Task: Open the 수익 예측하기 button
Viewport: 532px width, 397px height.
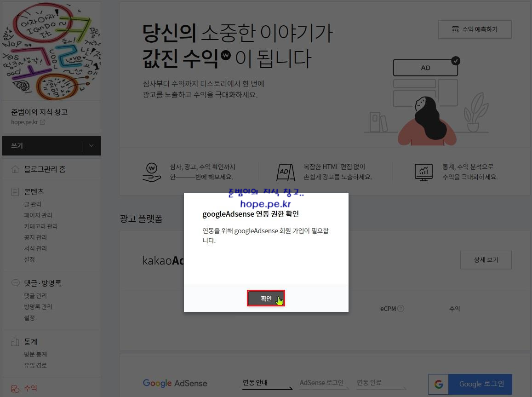Action: point(475,29)
